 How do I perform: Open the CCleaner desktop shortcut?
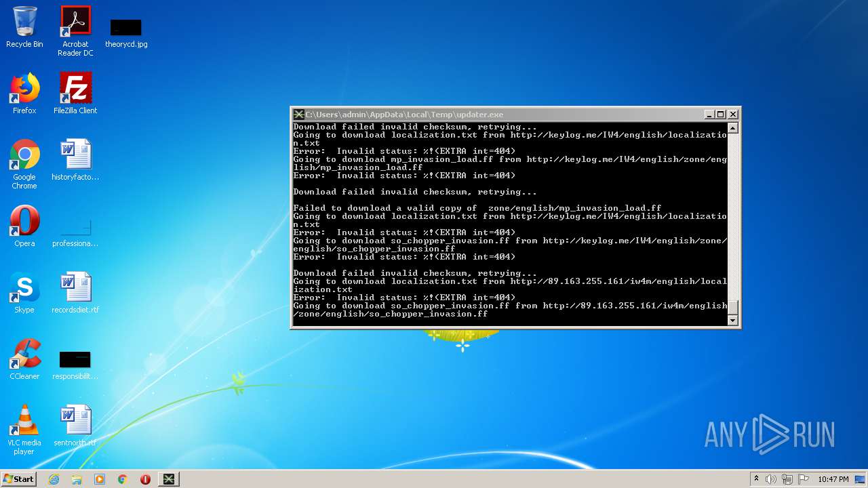click(24, 359)
